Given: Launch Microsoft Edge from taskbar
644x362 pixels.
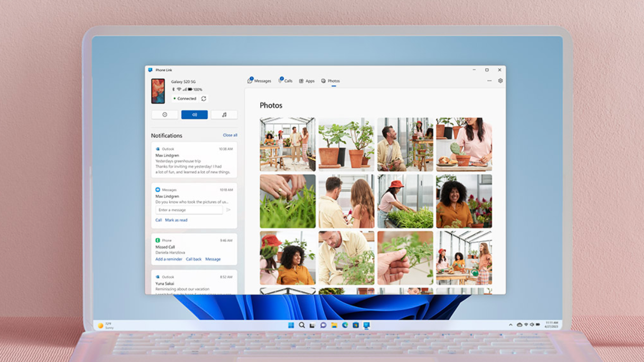Looking at the screenshot, I should (x=345, y=326).
